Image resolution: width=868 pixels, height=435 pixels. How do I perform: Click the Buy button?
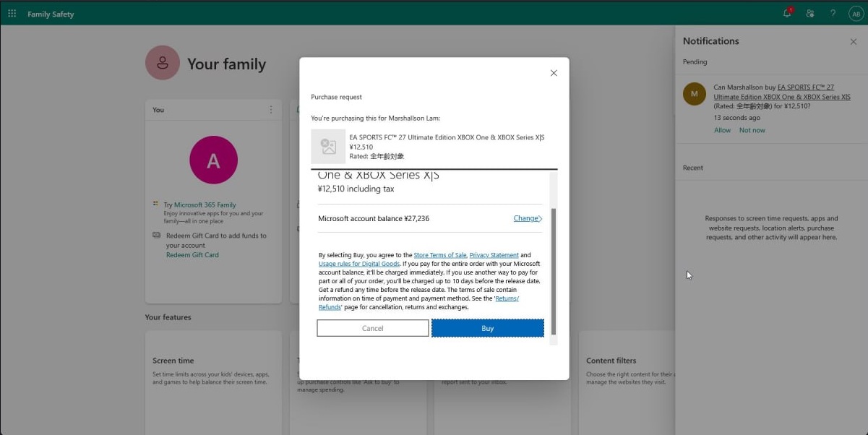coord(488,328)
